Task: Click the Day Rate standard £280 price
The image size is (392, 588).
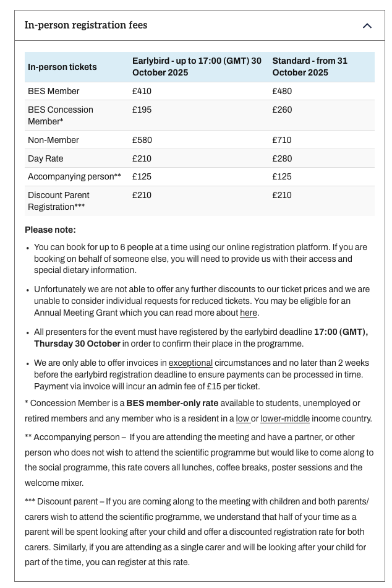Action: (282, 158)
